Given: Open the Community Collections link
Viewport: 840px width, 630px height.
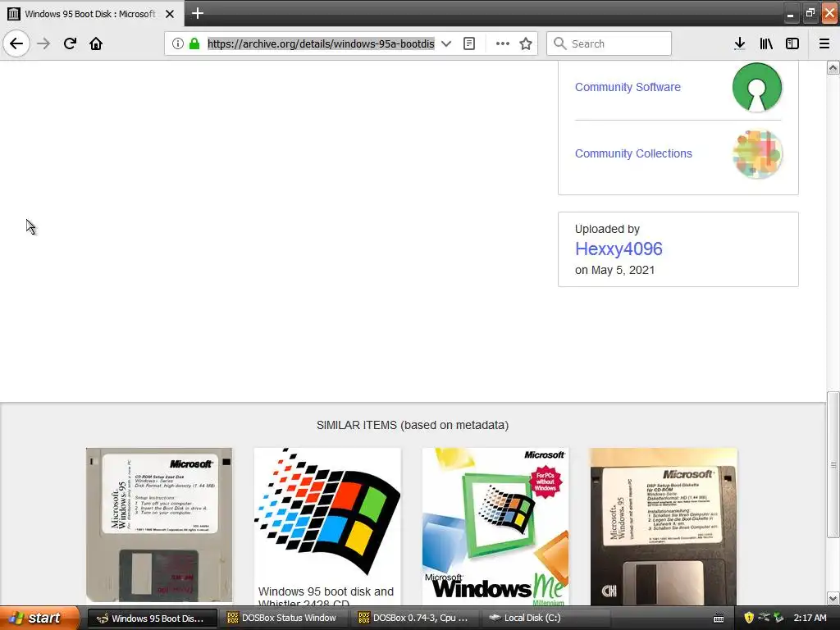Looking at the screenshot, I should click(633, 153).
